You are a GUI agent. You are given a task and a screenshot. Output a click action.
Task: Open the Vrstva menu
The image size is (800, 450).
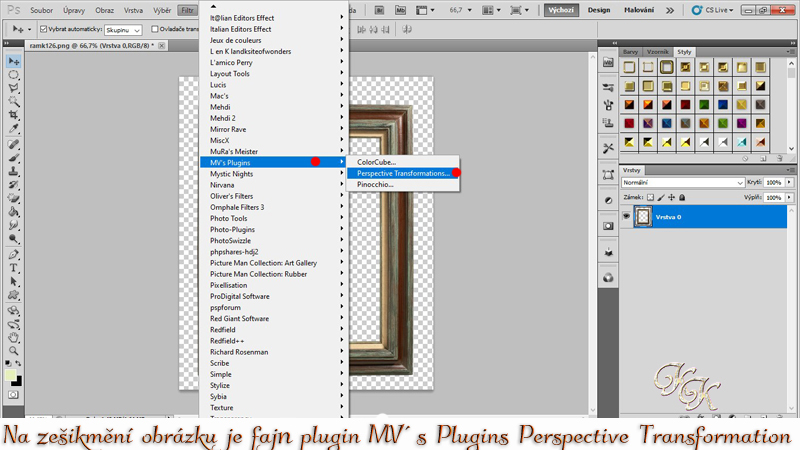[x=134, y=10]
